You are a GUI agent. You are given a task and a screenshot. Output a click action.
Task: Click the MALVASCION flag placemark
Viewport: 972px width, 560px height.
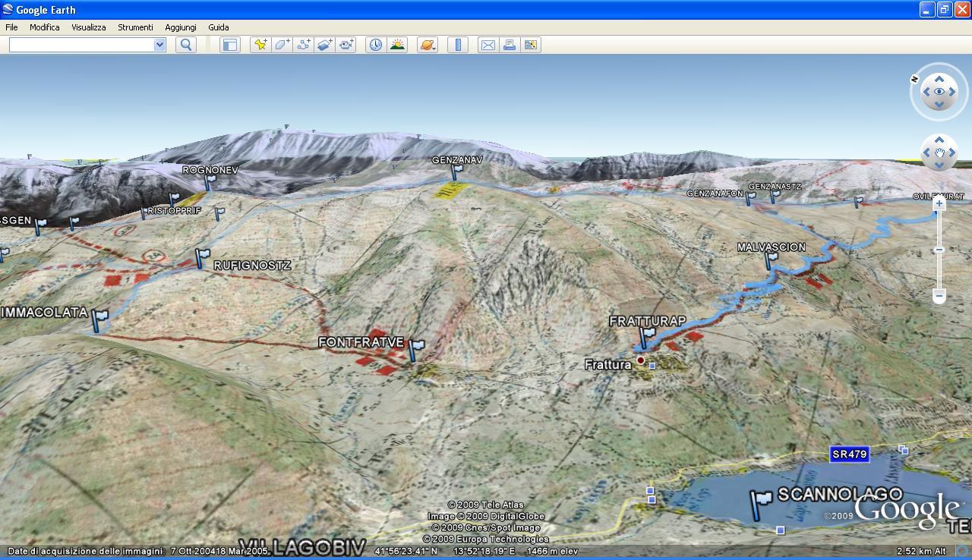(771, 260)
